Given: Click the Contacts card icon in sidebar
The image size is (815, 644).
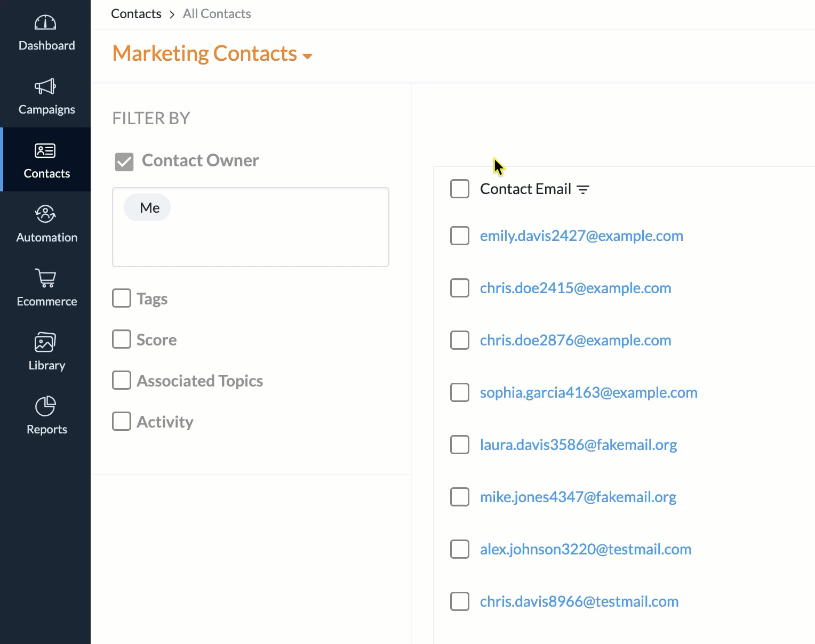Looking at the screenshot, I should (x=45, y=151).
